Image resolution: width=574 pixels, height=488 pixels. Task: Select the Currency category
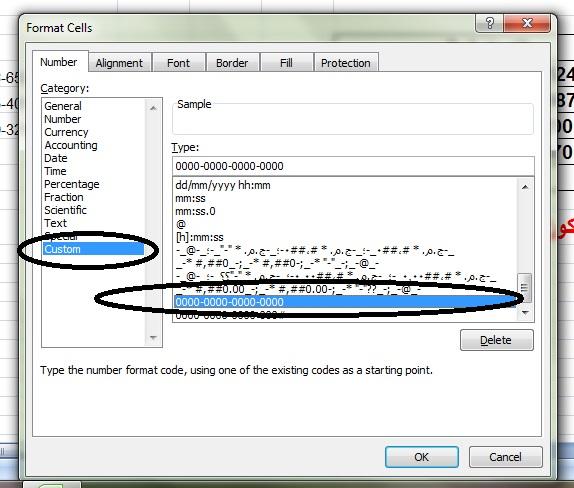tap(66, 132)
